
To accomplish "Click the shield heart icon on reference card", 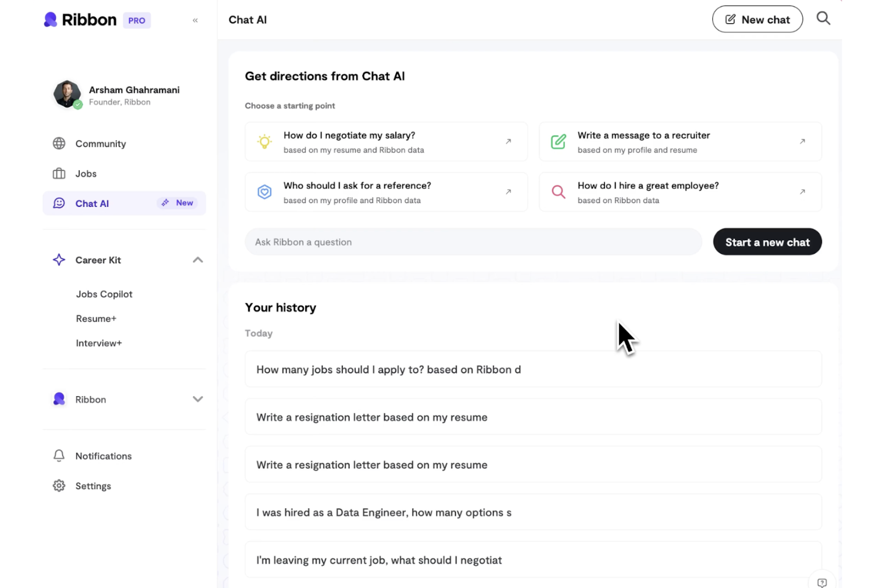I will pos(265,192).
